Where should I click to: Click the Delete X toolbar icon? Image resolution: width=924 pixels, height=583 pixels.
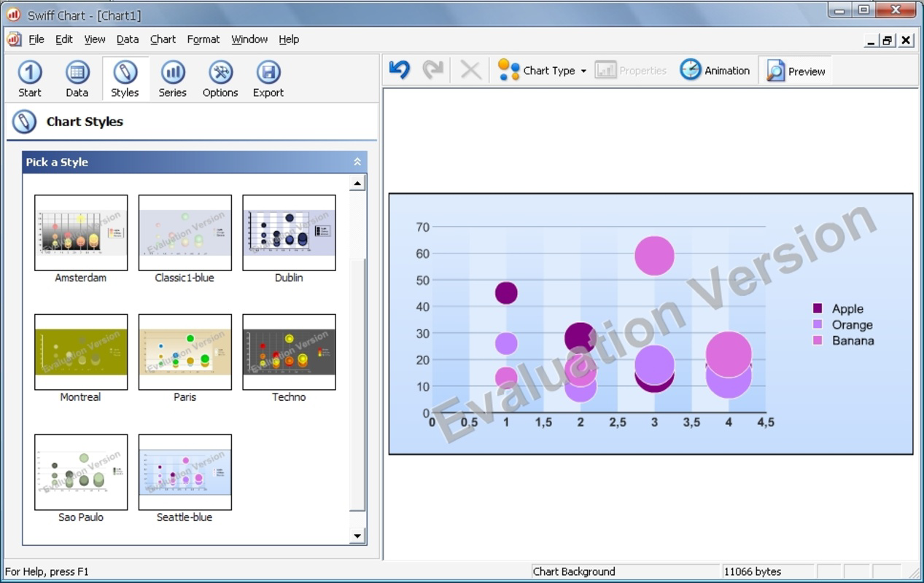(470, 70)
